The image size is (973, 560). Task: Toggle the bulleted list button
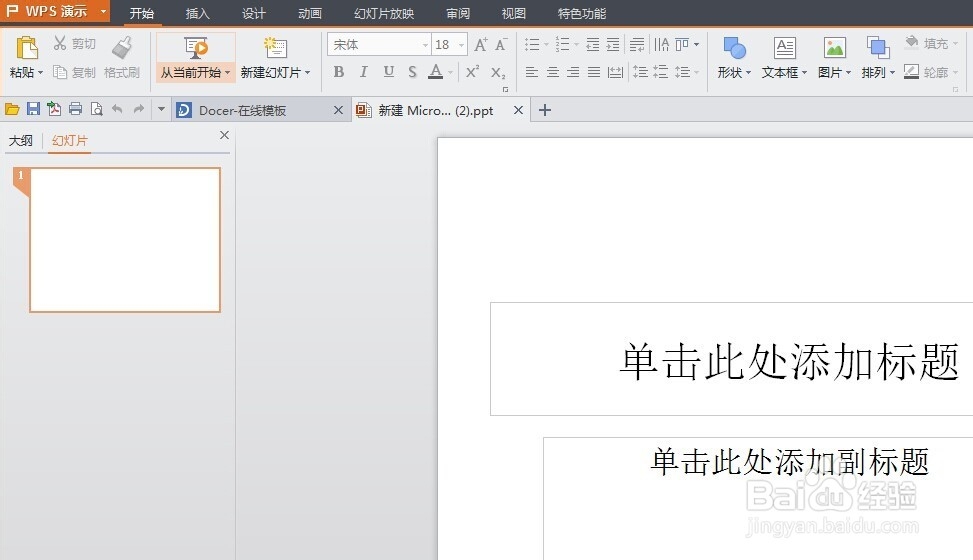pos(532,44)
